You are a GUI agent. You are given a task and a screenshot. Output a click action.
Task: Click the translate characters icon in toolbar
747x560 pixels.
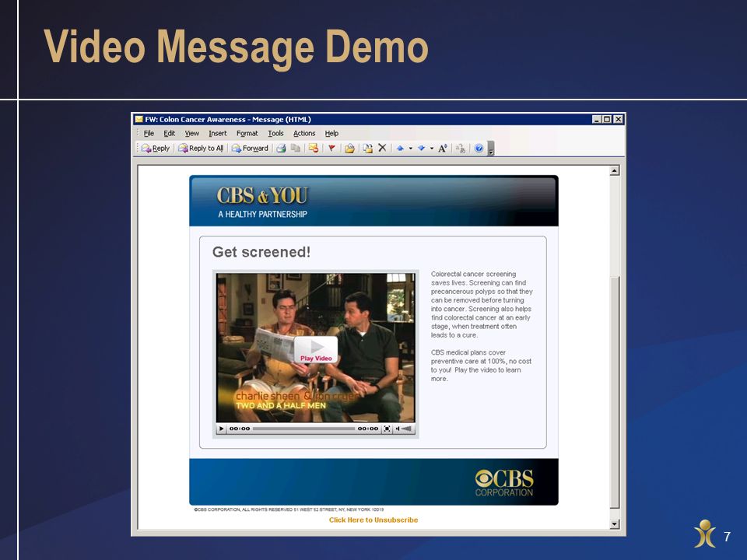460,148
